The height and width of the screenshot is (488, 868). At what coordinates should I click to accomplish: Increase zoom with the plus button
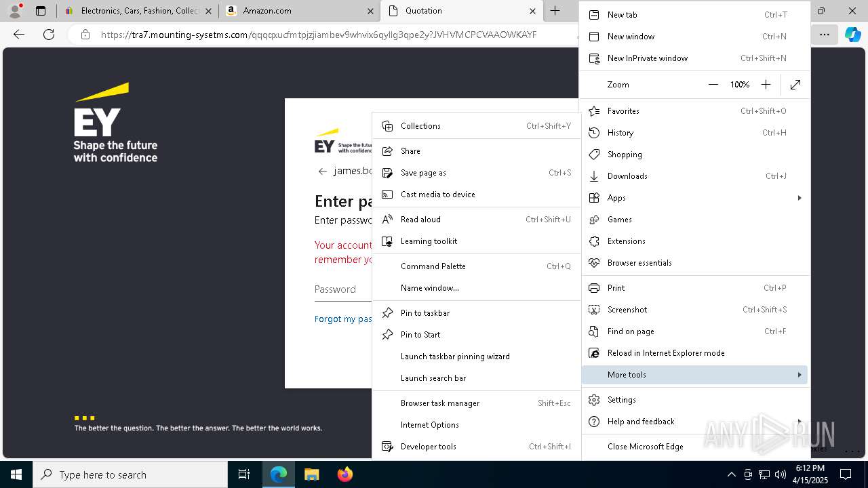(x=766, y=85)
